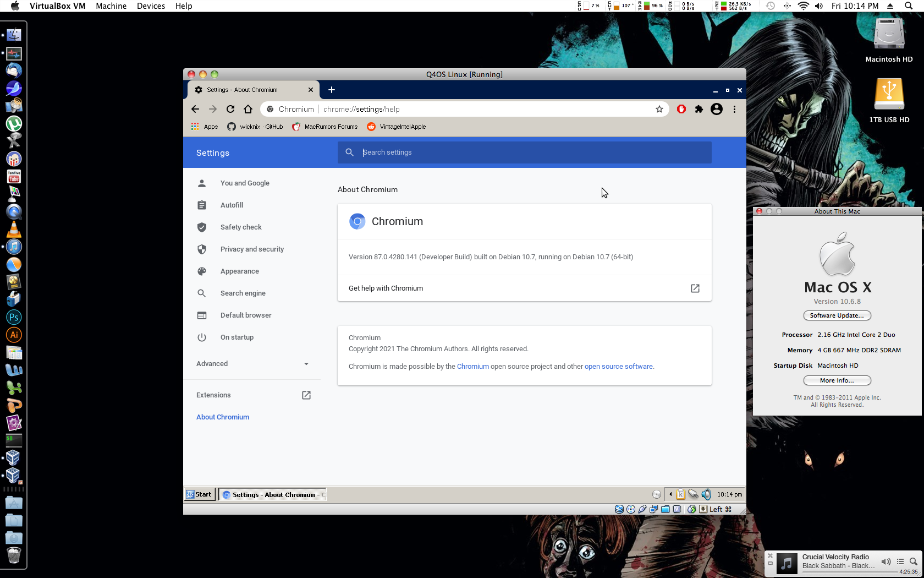Select About Chromium in the sidebar
This screenshot has width=924, height=578.
[223, 417]
